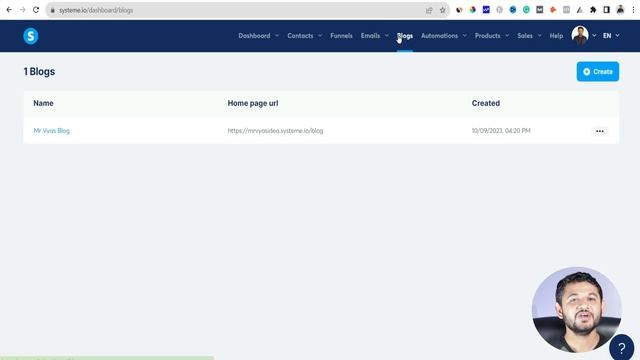Open the Contacts menu

click(x=300, y=36)
